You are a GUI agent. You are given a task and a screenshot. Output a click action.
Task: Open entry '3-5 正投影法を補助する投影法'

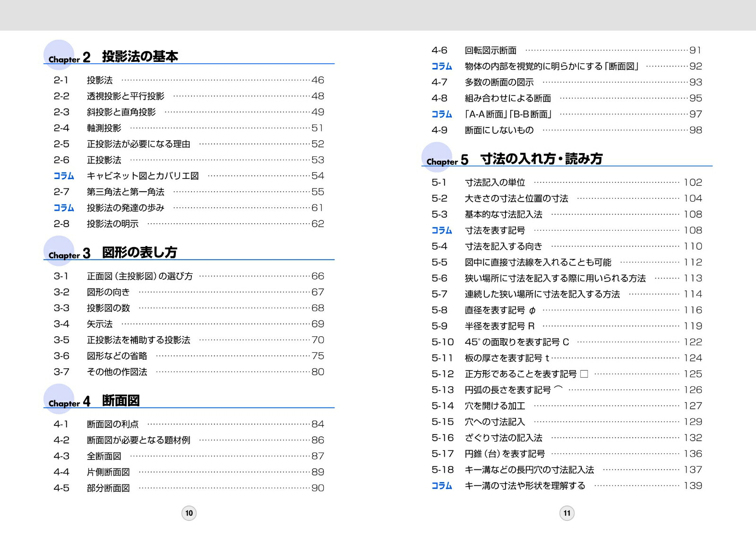point(189,340)
